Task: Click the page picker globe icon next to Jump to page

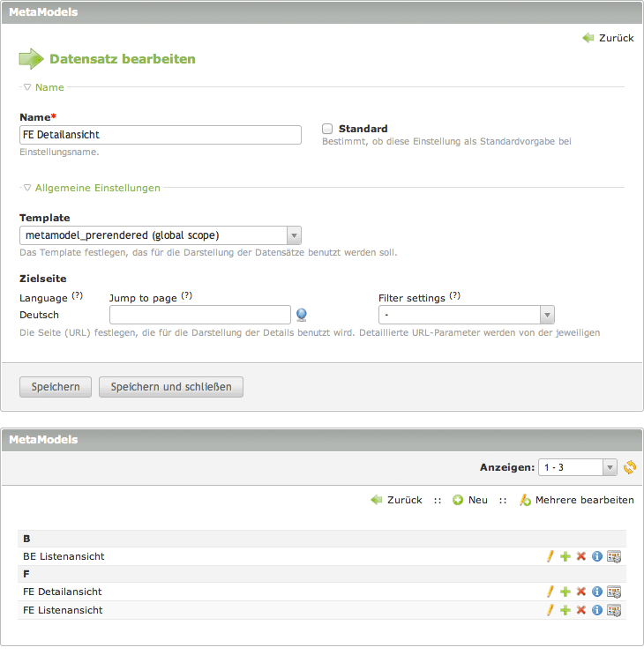Action: tap(302, 315)
